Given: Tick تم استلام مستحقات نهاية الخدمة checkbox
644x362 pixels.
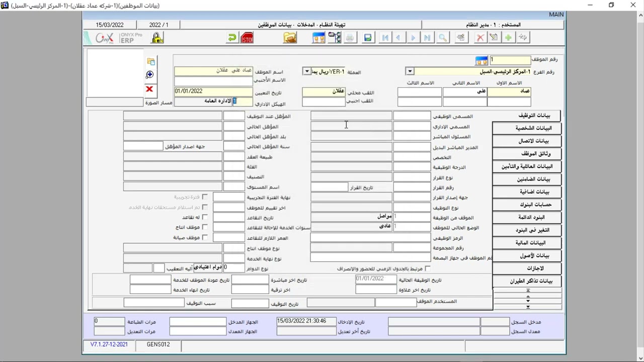Looking at the screenshot, I should (205, 207).
